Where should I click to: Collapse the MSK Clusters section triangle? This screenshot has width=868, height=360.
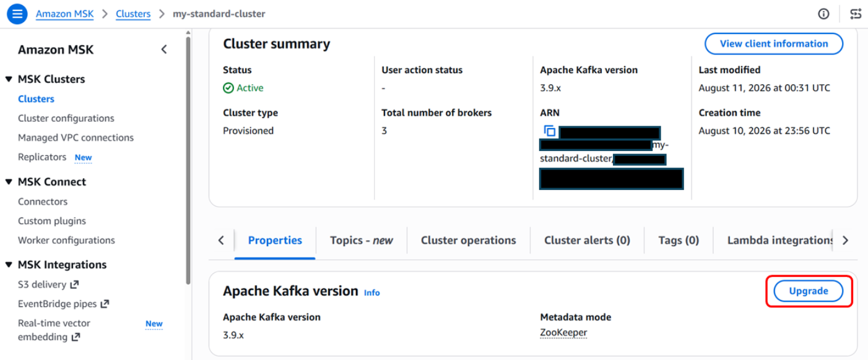pos(9,79)
